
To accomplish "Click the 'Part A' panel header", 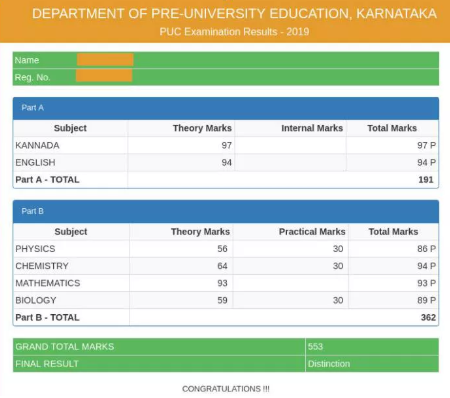I will click(x=226, y=108).
